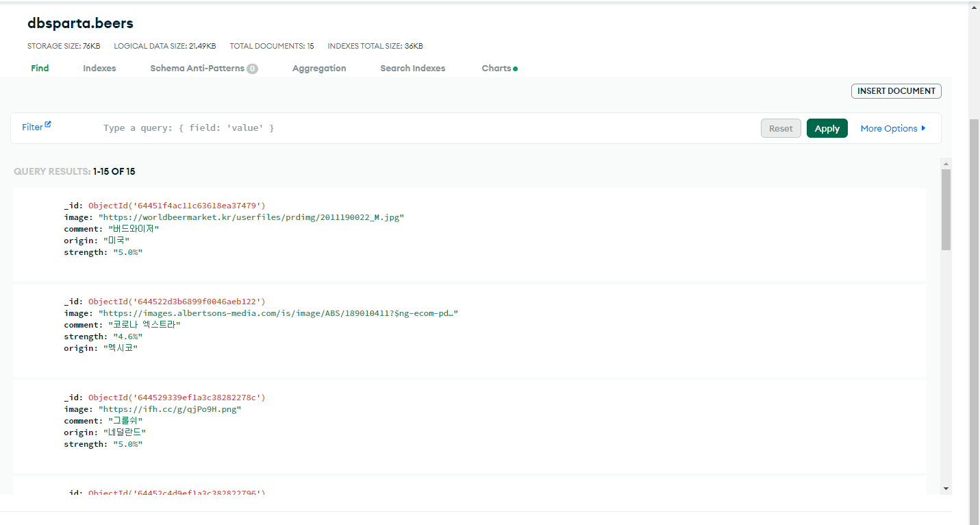980x525 pixels.
Task: Click the INSERT DOCUMENT button
Action: click(896, 91)
